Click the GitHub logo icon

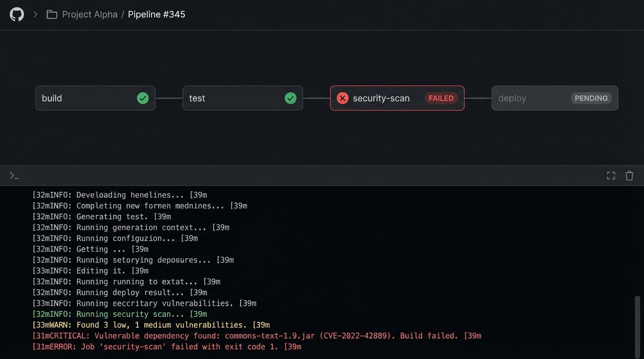[x=17, y=14]
